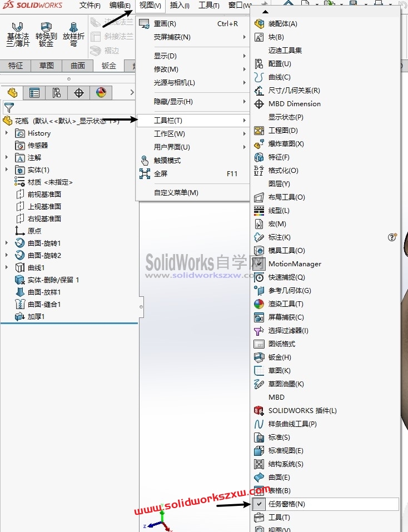Open the 插入(I) menu

tap(180, 6)
